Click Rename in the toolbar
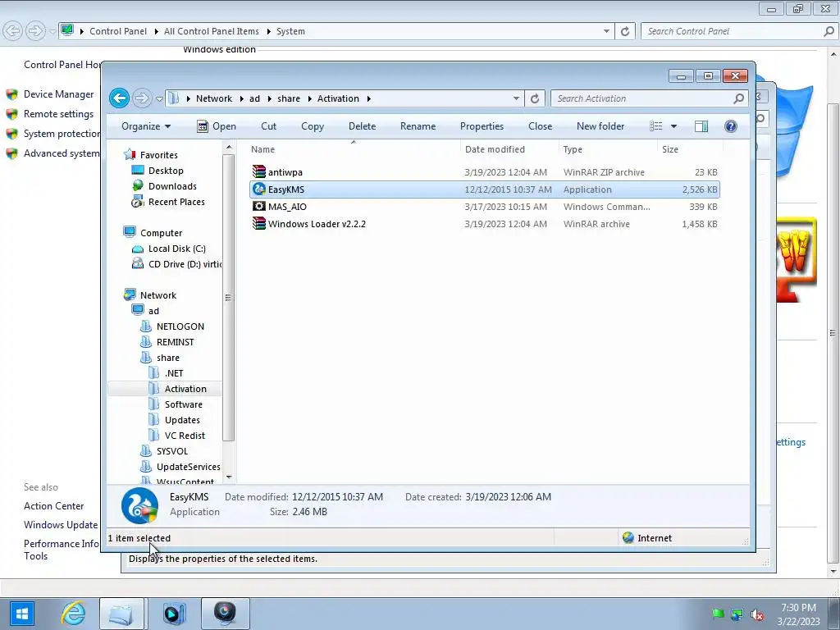 pos(418,126)
